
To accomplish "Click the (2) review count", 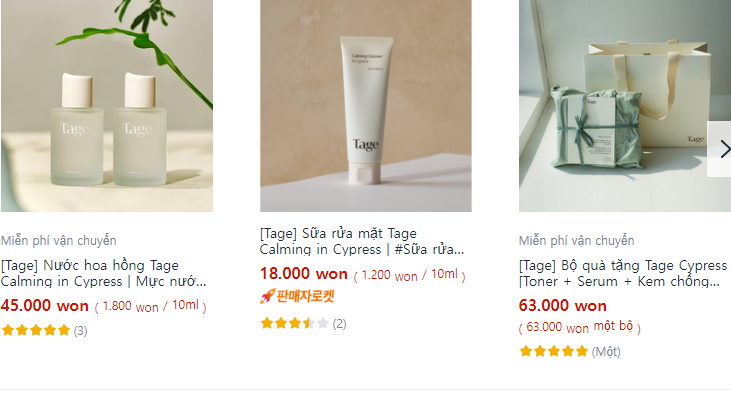I will point(339,324).
